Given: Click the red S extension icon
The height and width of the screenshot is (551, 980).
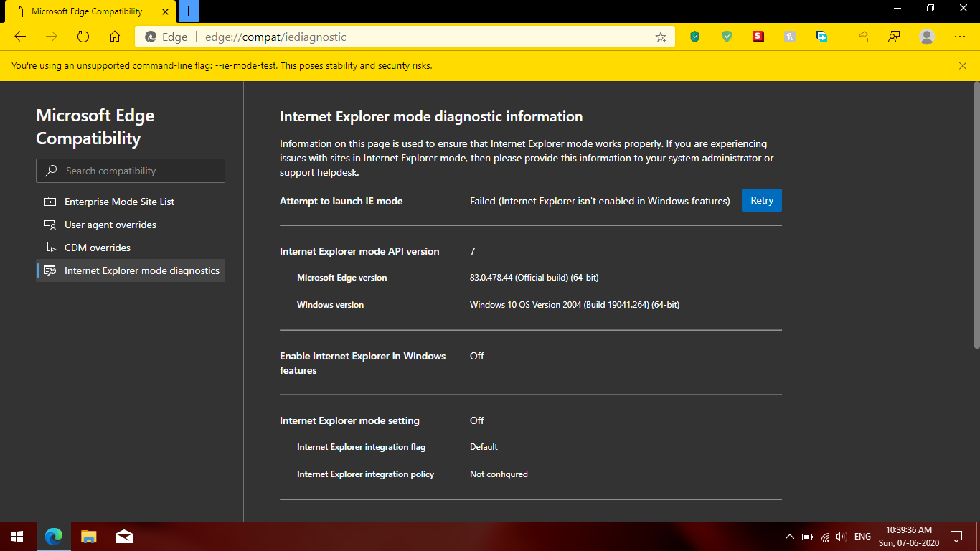Looking at the screenshot, I should 758,37.
